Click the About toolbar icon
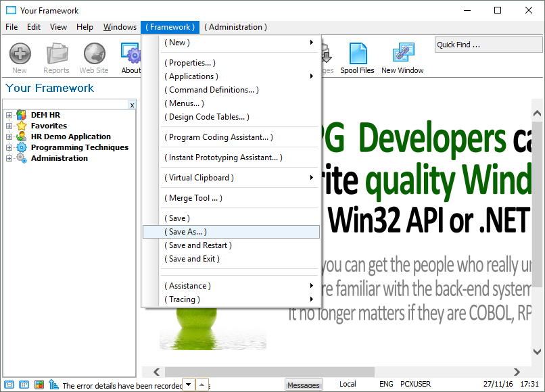 point(131,54)
